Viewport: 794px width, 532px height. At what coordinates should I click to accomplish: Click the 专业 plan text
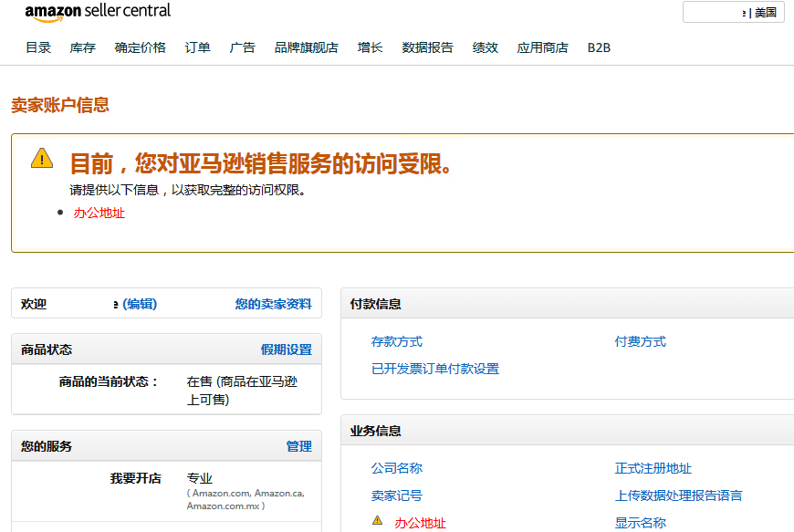[200, 478]
